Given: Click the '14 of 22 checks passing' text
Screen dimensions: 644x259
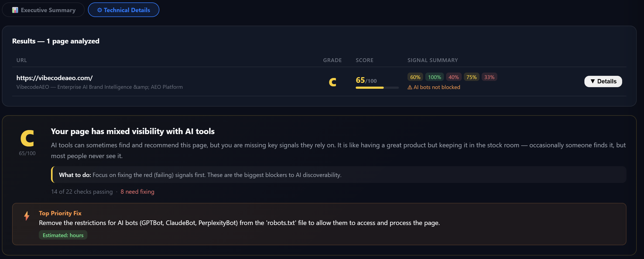Looking at the screenshot, I should [x=82, y=192].
